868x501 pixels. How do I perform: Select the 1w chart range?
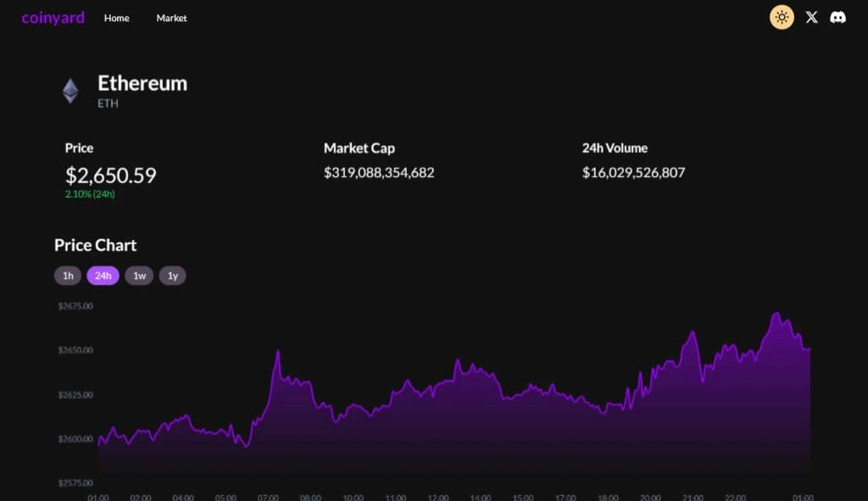[139, 276]
